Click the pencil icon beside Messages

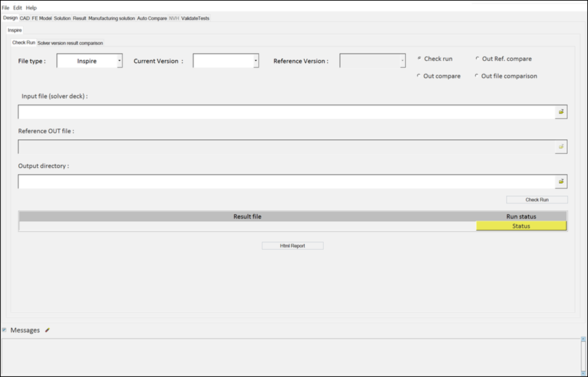click(x=47, y=330)
